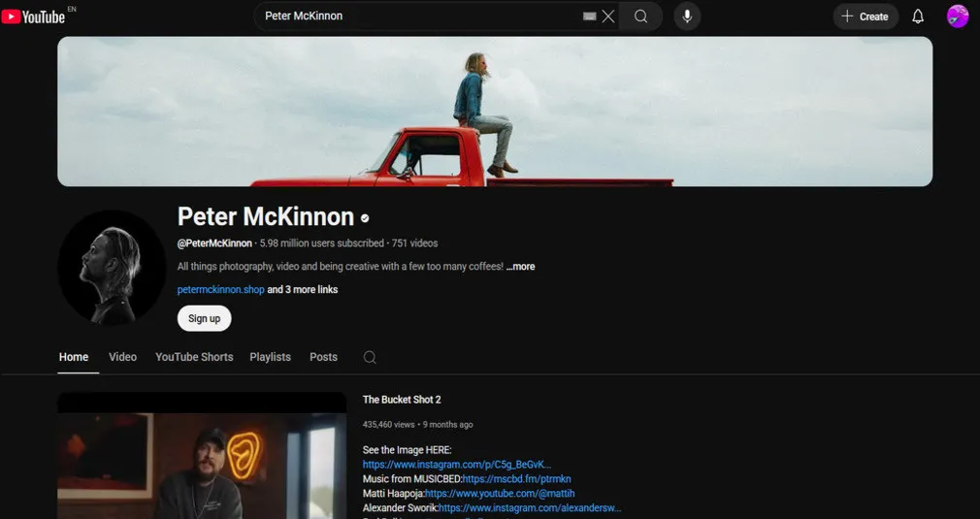Start voice search with microphone icon
The width and height of the screenshot is (980, 519).
687,16
